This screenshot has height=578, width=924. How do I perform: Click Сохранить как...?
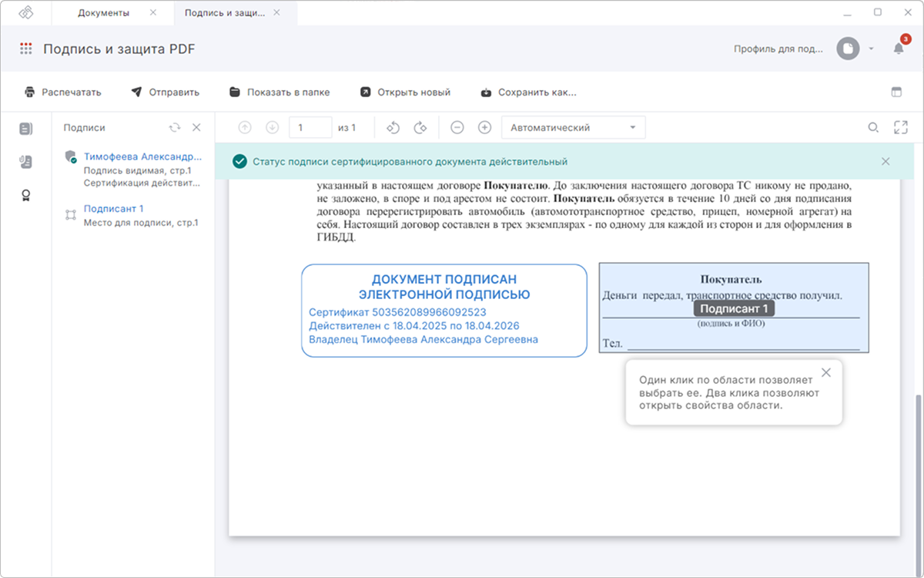[x=528, y=92]
